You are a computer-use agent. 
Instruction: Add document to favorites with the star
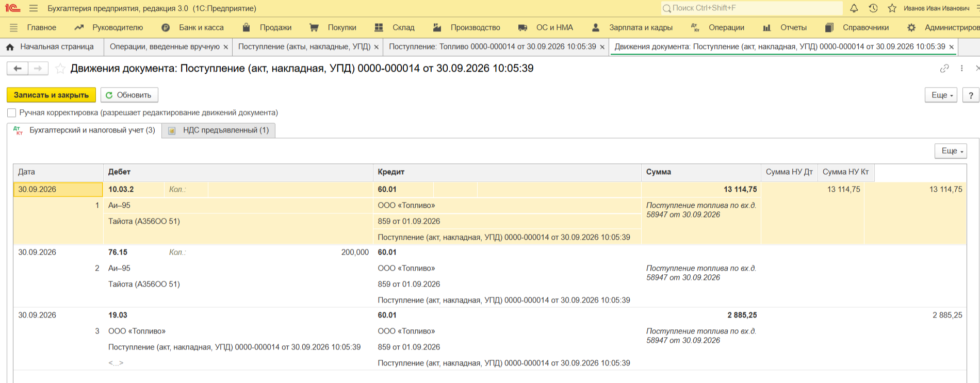pos(60,68)
